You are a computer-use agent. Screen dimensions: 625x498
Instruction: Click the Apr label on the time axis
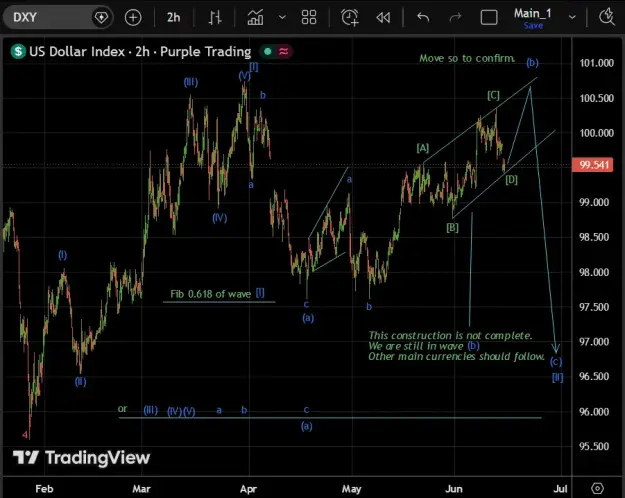pos(248,489)
